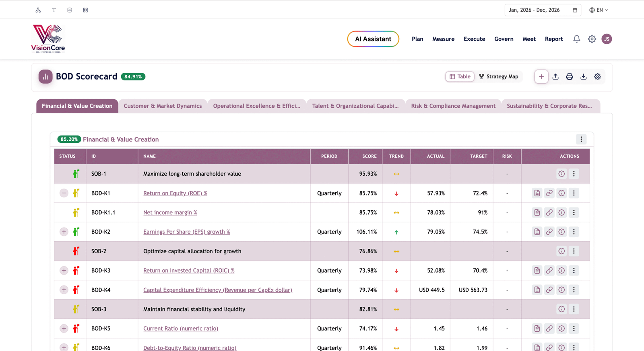Open Capital Expenditure Efficiency link

[218, 290]
